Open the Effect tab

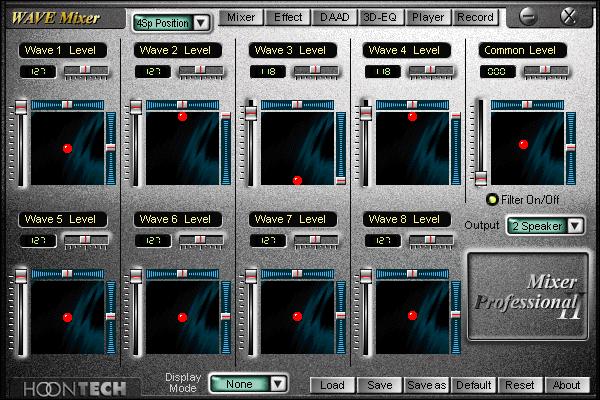pos(288,18)
